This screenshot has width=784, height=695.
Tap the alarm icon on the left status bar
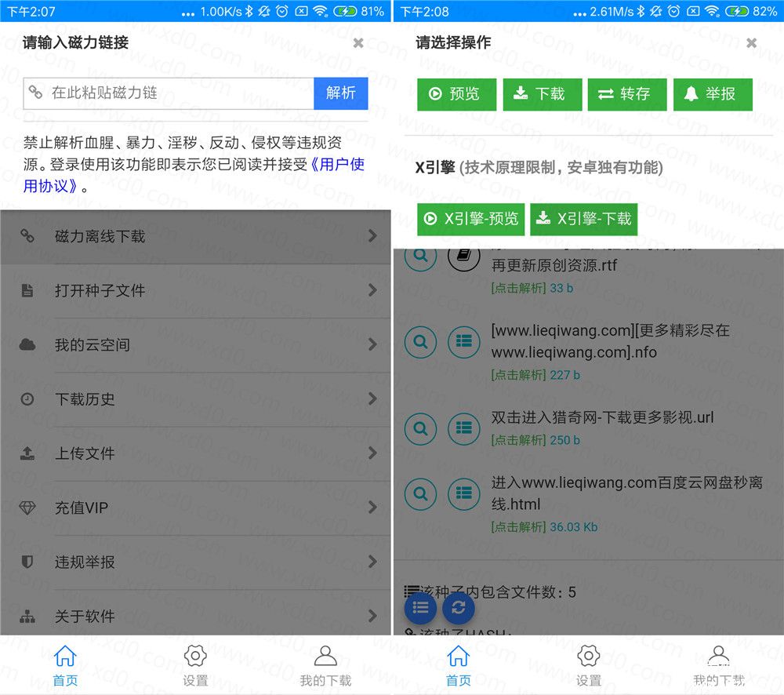pyautogui.click(x=282, y=11)
